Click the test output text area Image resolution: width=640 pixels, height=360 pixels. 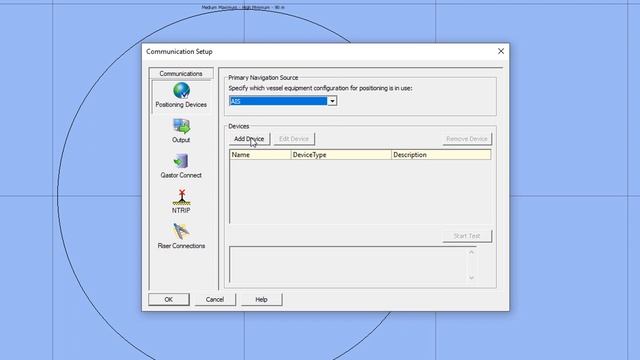[348, 264]
